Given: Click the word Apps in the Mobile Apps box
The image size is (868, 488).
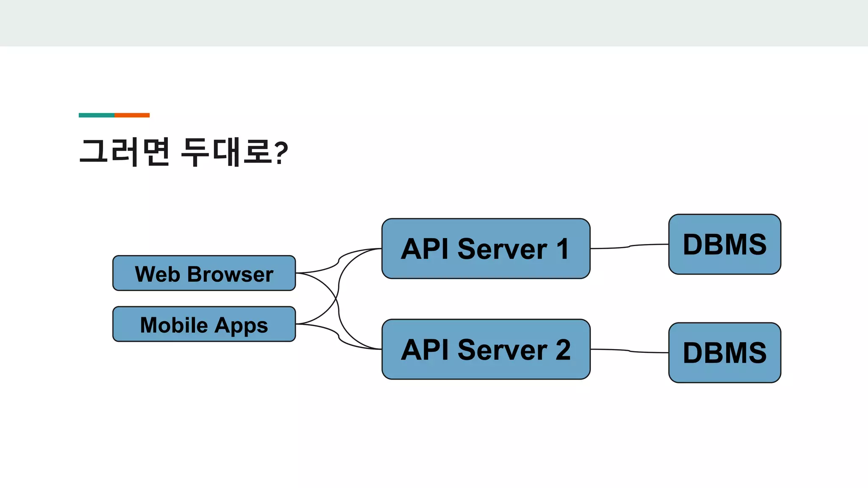Looking at the screenshot, I should [x=241, y=326].
